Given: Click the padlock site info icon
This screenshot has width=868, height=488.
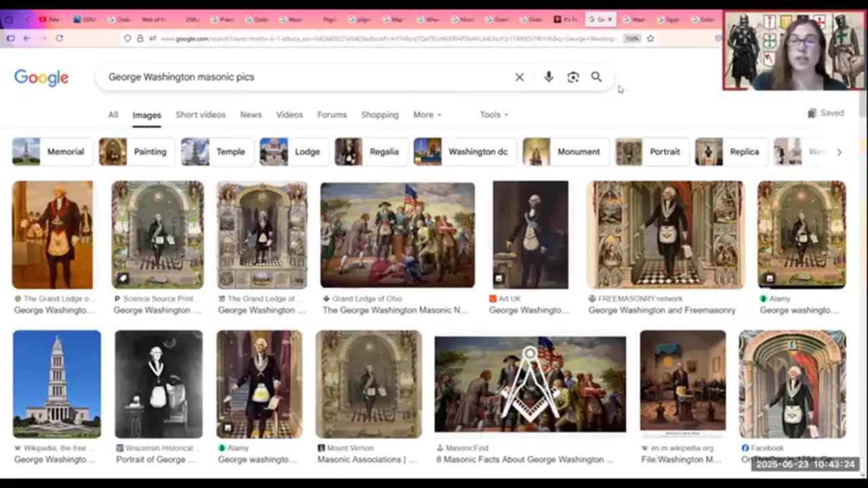Looking at the screenshot, I should [x=140, y=39].
